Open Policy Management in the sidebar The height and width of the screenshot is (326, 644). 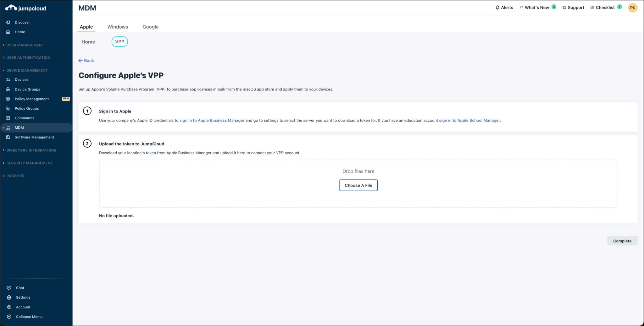tap(31, 99)
